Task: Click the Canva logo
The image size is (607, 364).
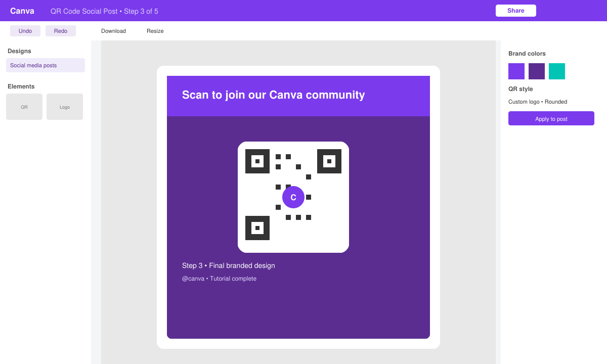Action: [22, 11]
